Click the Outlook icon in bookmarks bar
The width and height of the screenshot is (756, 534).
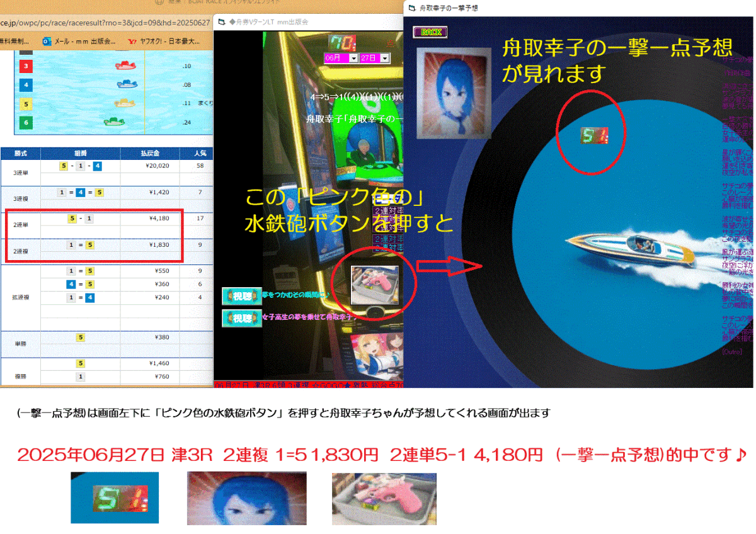coord(47,41)
